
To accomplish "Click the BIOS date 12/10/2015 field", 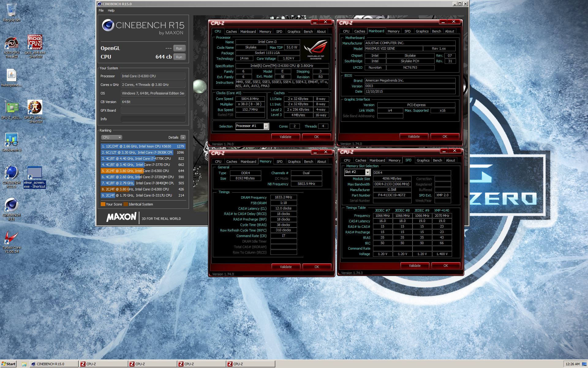I will pyautogui.click(x=410, y=91).
